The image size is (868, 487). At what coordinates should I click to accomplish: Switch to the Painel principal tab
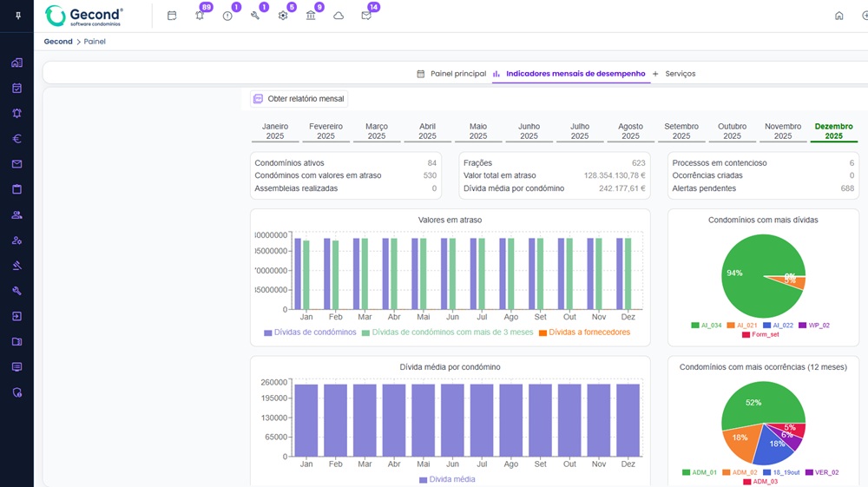click(451, 74)
